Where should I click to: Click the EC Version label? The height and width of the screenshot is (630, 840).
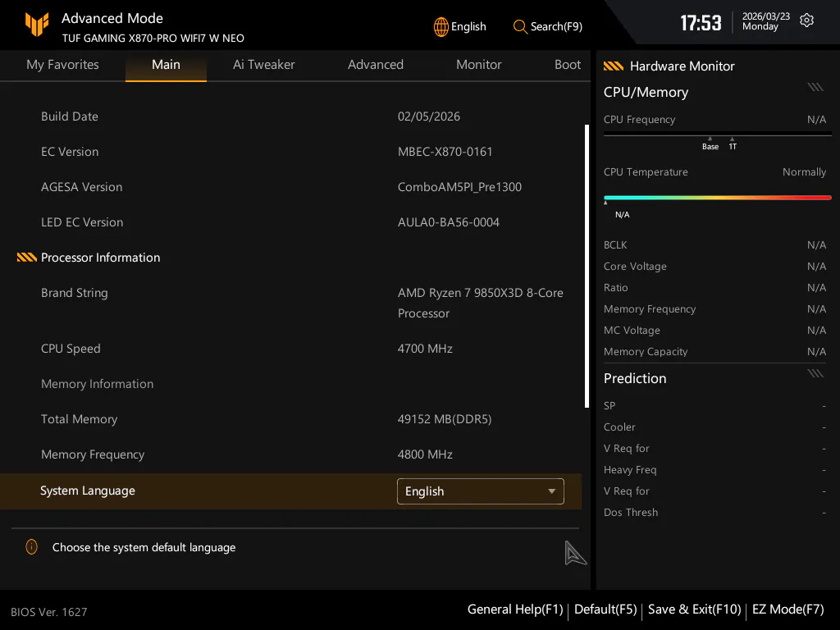coord(70,152)
